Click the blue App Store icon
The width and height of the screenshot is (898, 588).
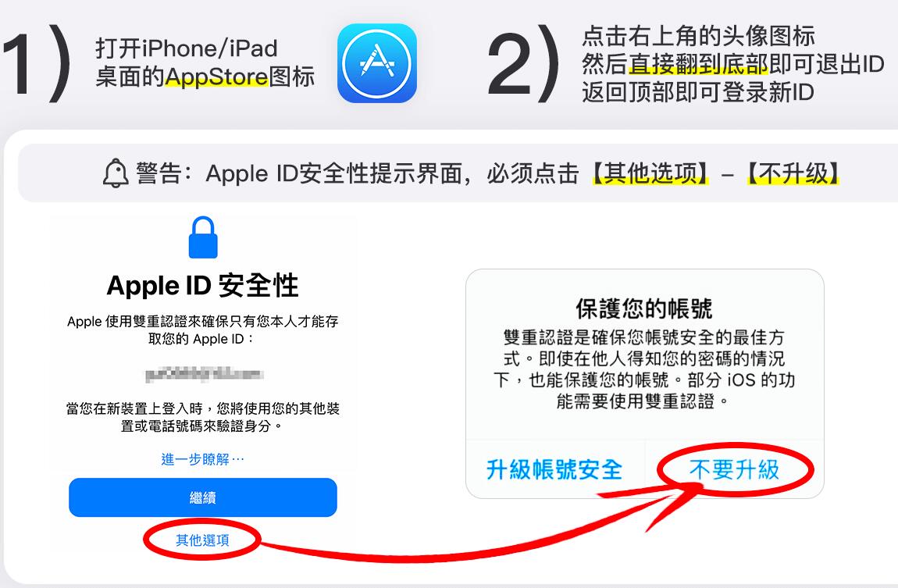point(377,63)
